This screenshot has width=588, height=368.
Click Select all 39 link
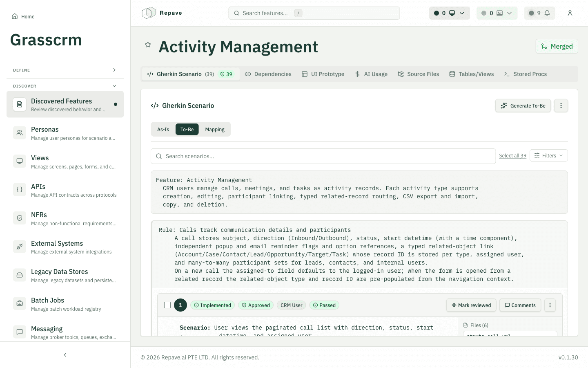pos(512,156)
